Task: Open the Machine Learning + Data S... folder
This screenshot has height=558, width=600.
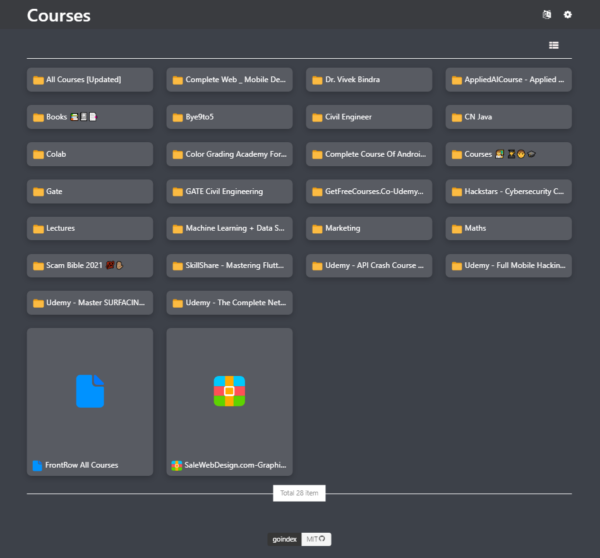Action: click(x=230, y=228)
